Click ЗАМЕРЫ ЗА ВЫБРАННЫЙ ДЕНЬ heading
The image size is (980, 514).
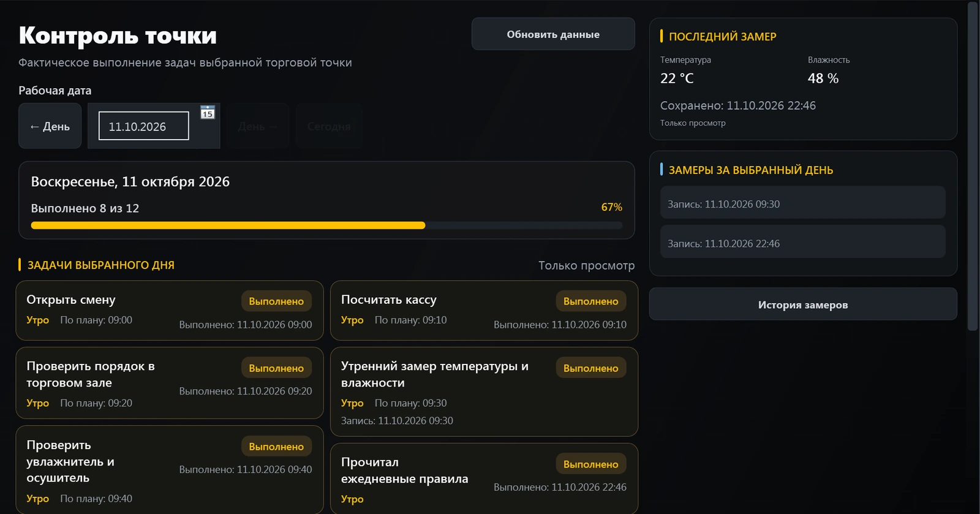point(751,170)
